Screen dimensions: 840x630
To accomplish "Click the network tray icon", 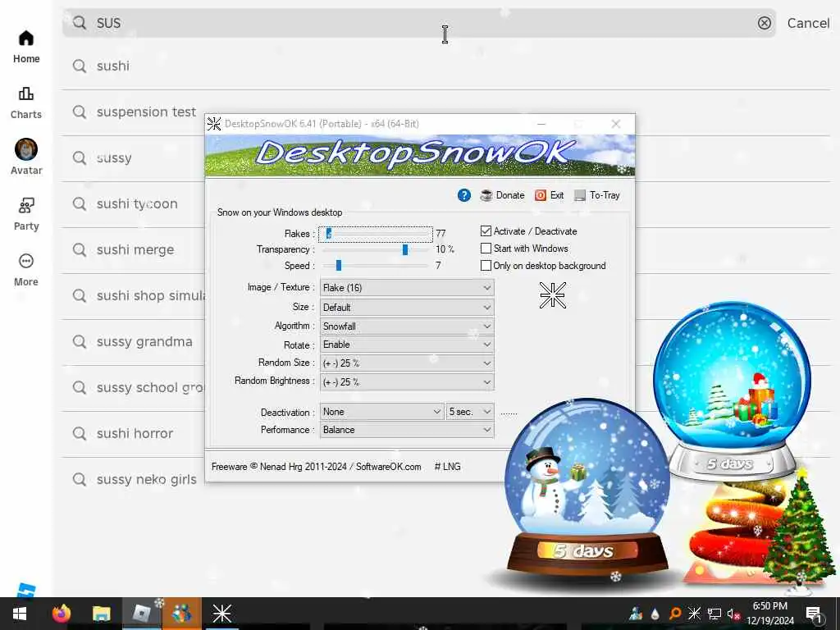I will (714, 614).
